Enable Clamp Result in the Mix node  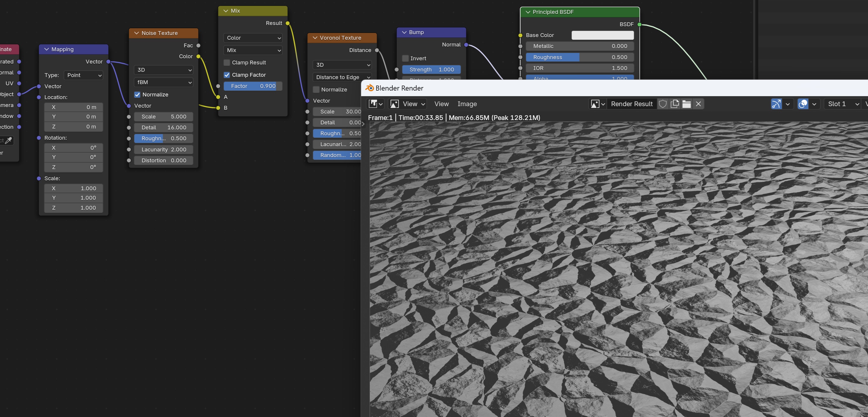(227, 63)
